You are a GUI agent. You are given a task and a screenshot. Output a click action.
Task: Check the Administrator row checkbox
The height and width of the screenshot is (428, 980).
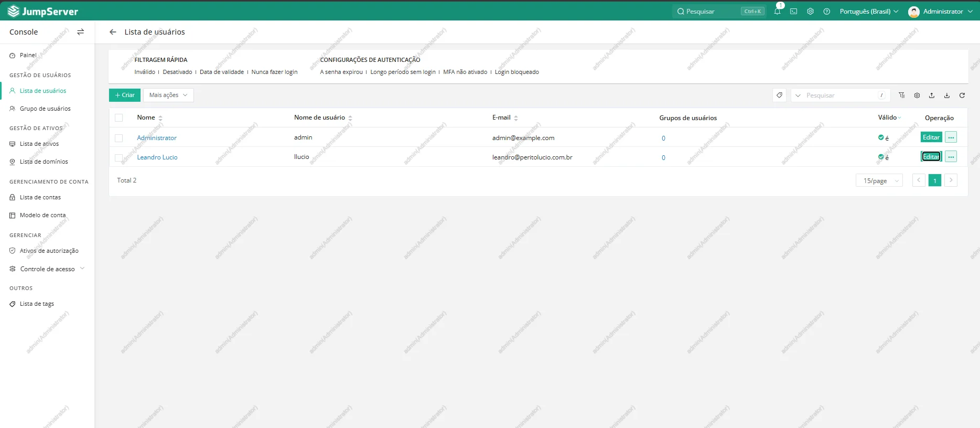[119, 138]
